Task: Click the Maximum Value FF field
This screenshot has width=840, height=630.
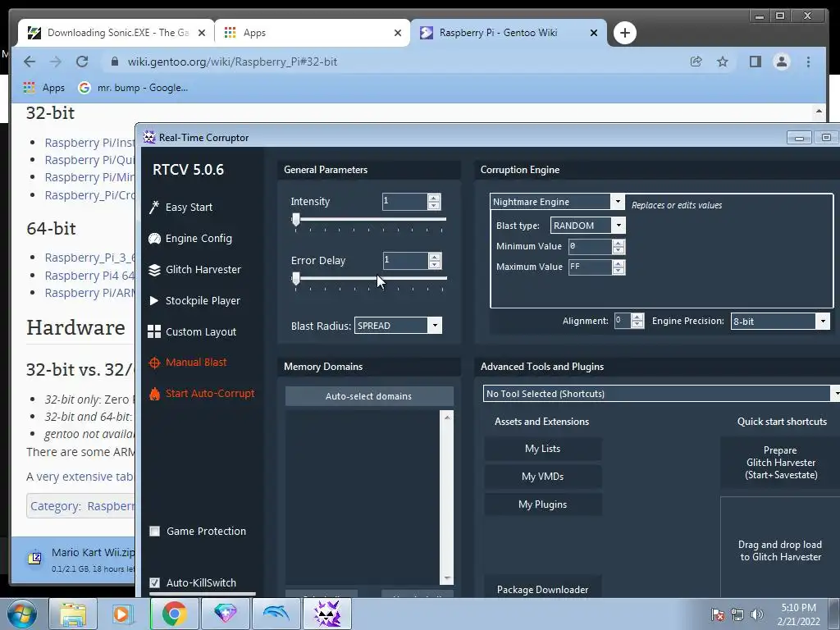Action: click(590, 267)
